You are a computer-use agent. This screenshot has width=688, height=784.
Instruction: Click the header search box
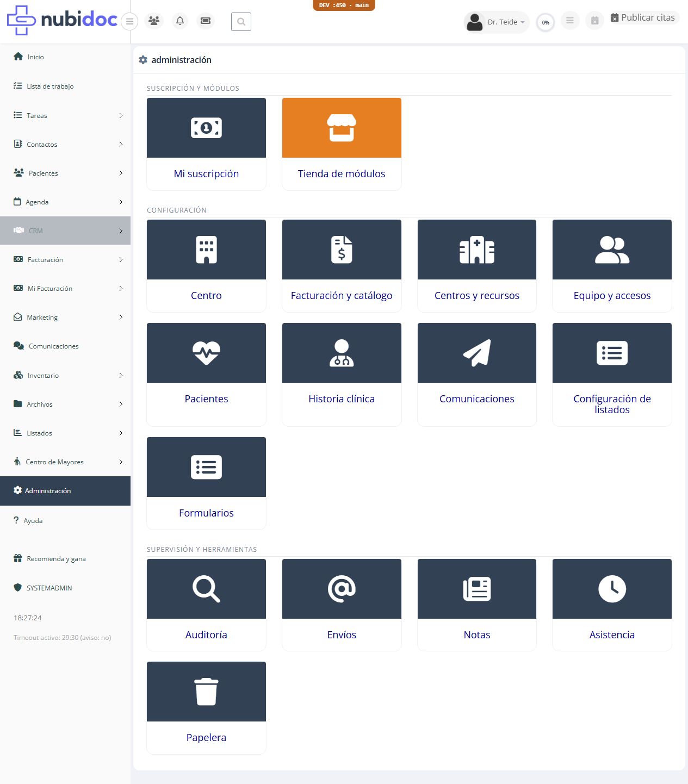tap(241, 22)
